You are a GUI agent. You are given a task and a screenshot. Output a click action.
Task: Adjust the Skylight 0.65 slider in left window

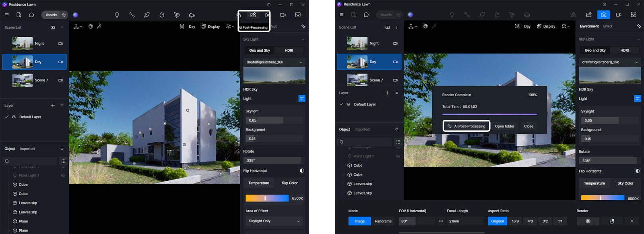point(274,120)
